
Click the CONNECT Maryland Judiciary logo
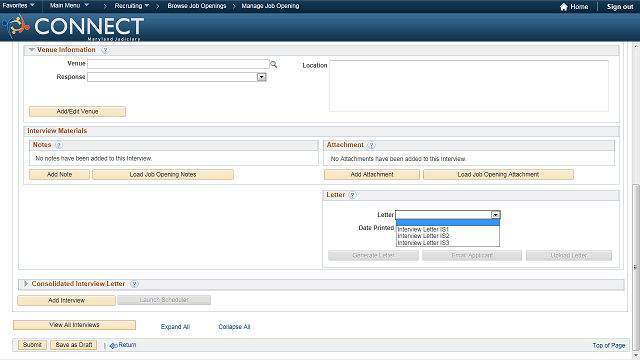click(x=73, y=28)
